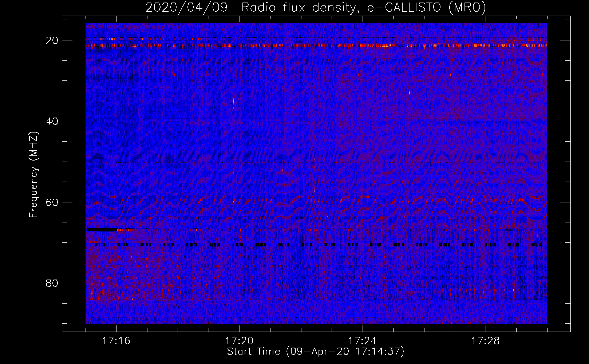Click the 'Start Time (09-Apr-20 17:14:37)' label
The height and width of the screenshot is (364, 589).
tap(316, 352)
